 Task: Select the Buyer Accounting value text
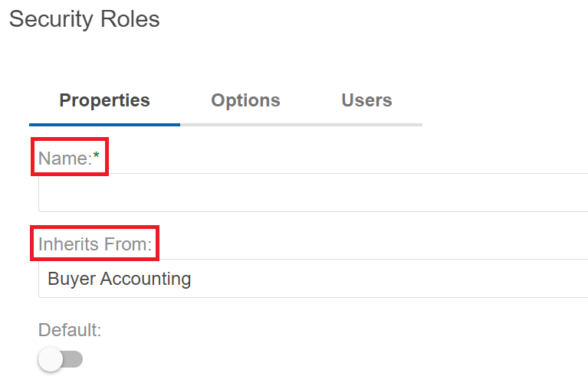(119, 278)
